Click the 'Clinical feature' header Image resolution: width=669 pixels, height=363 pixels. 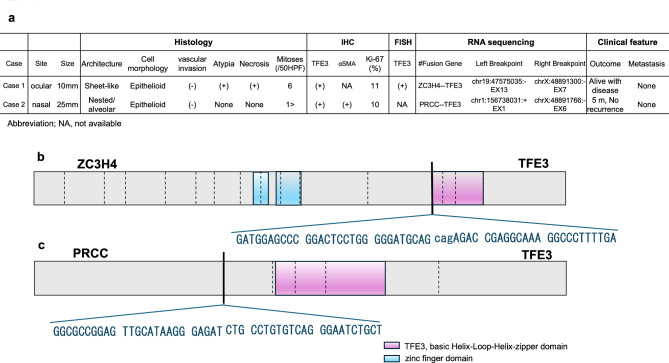(627, 42)
